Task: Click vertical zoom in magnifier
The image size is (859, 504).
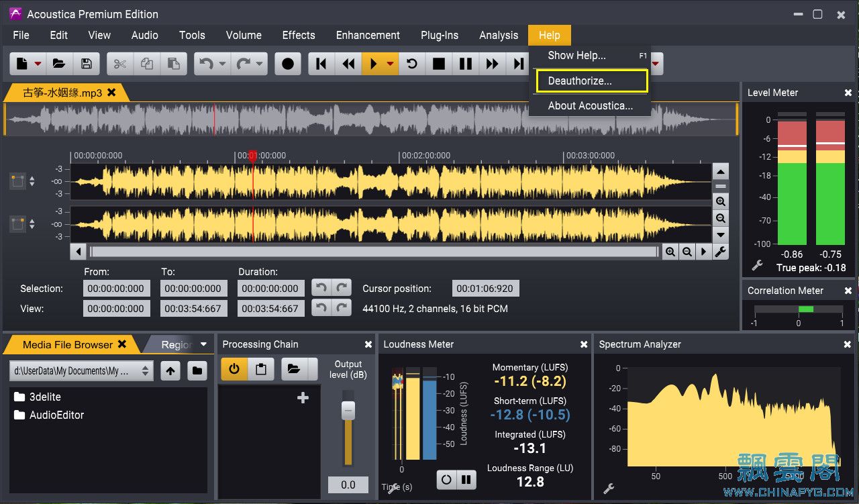Action: [x=720, y=201]
